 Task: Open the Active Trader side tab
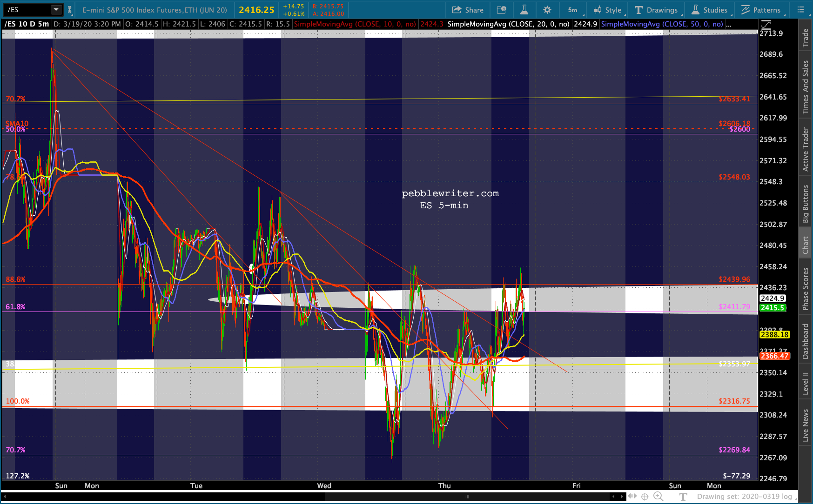click(806, 149)
